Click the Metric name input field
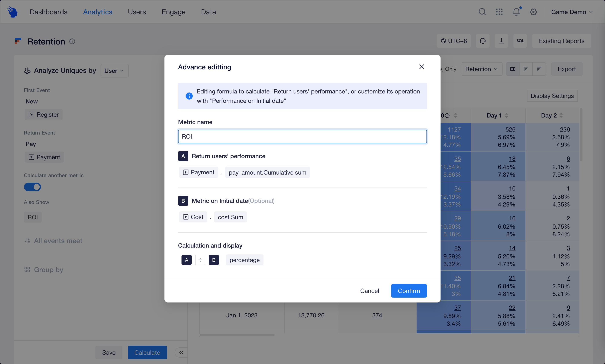Viewport: 605px width, 364px height. click(x=302, y=136)
